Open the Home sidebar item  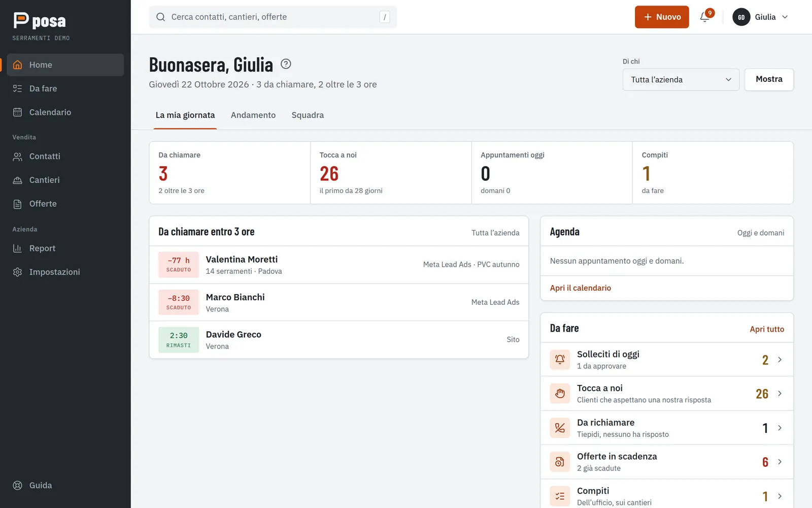pos(65,65)
